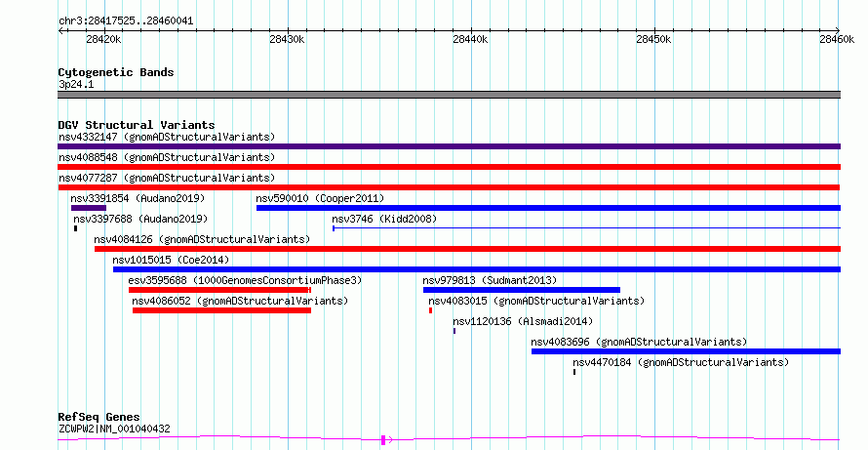Open nsv3391854 (Audano2019) label

138,198
